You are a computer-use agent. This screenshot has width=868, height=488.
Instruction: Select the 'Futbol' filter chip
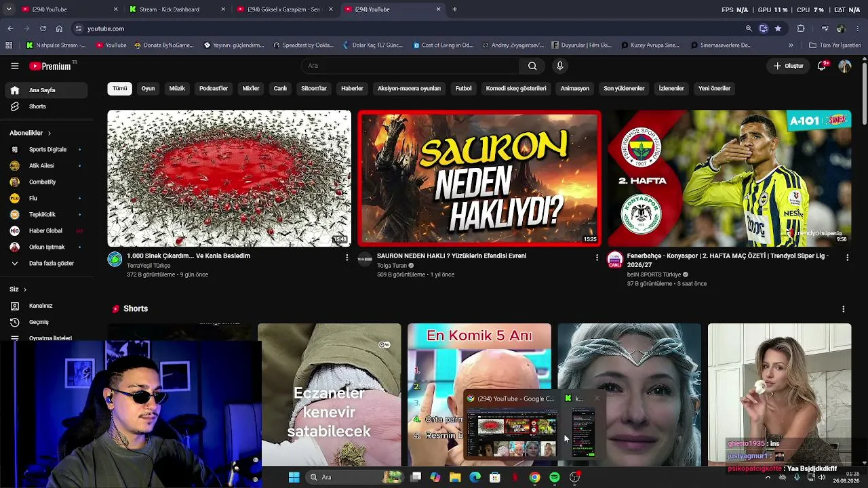tap(463, 88)
